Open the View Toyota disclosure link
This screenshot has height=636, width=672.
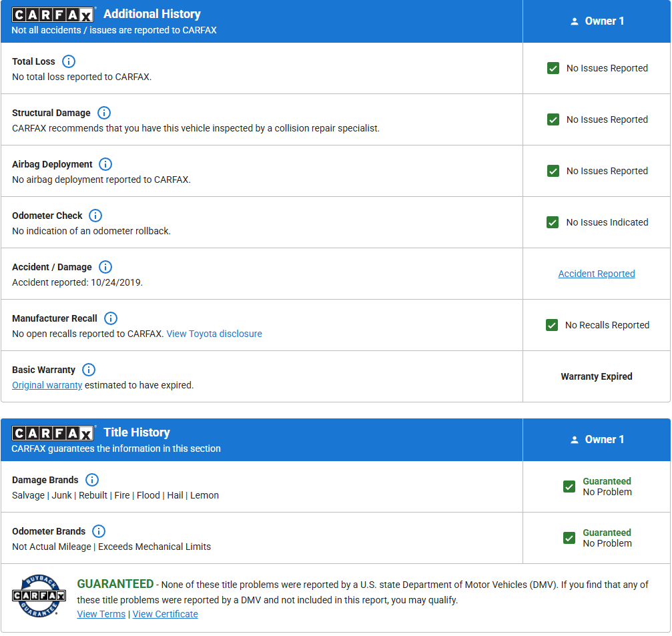(x=214, y=334)
